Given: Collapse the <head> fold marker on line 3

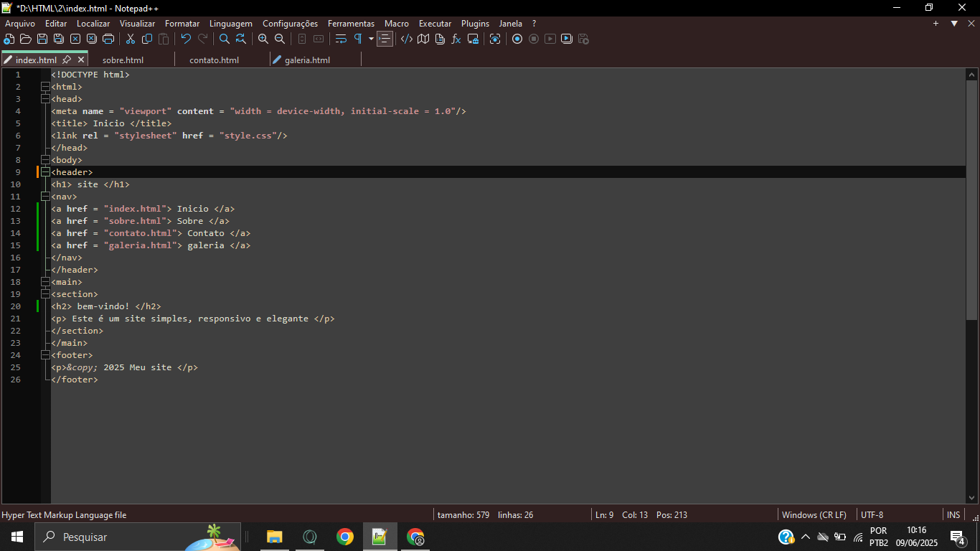Looking at the screenshot, I should tap(45, 99).
